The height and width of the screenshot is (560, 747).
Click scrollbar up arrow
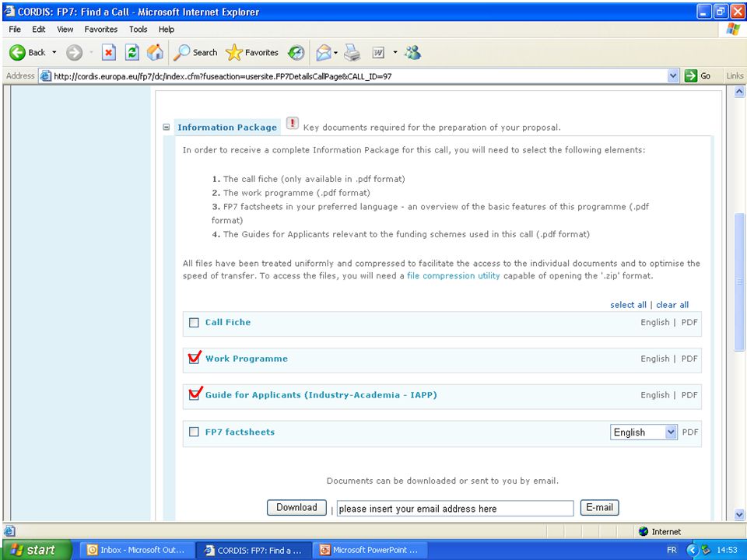pyautogui.click(x=739, y=92)
